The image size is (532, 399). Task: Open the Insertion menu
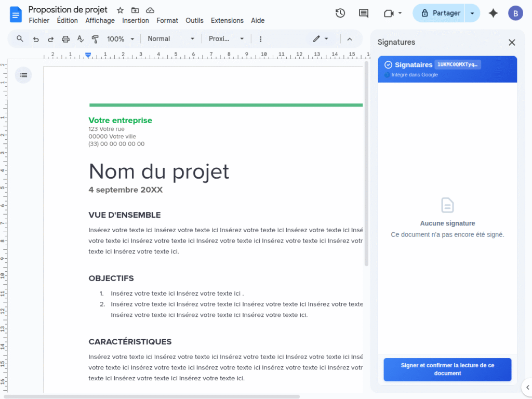136,21
